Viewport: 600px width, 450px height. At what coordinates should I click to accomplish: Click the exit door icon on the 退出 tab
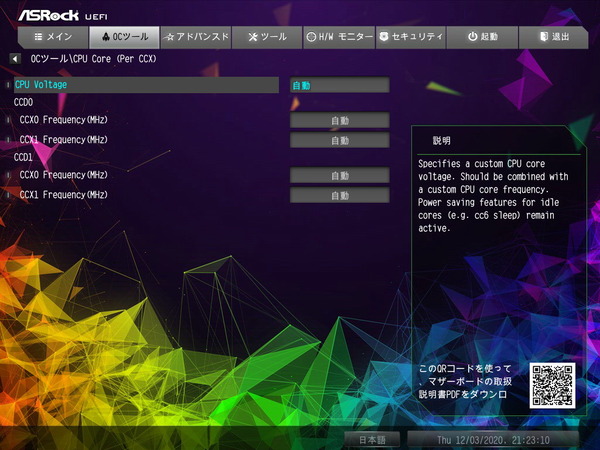(x=543, y=37)
